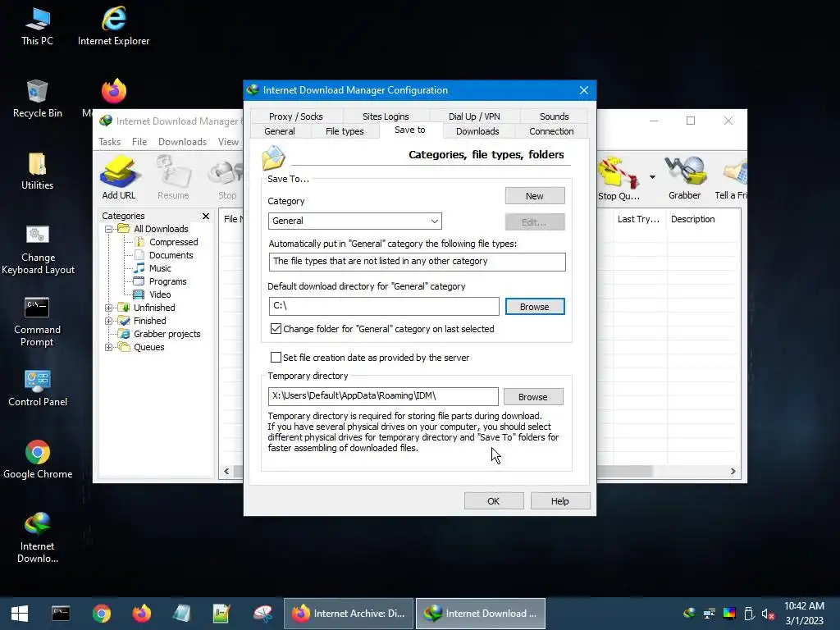The image size is (840, 630).
Task: Click the Resume toolbar icon in IDM
Action: pos(173,177)
